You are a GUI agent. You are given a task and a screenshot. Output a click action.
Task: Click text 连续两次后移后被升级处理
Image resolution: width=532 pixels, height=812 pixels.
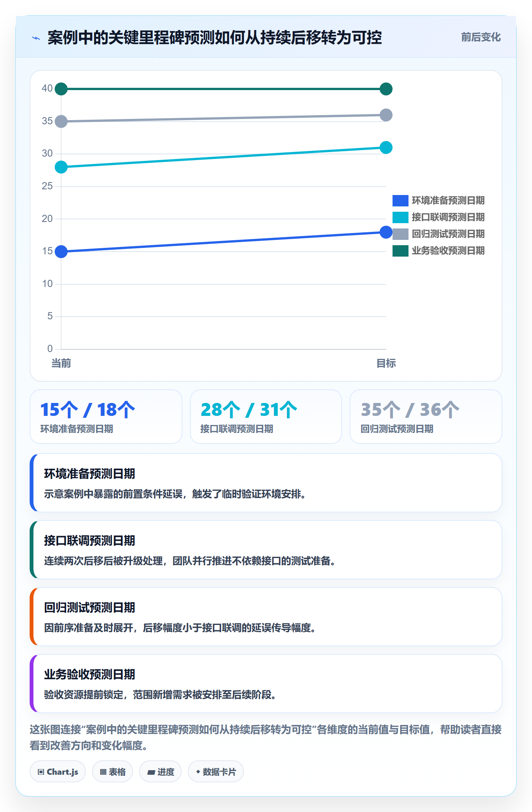pos(103,561)
